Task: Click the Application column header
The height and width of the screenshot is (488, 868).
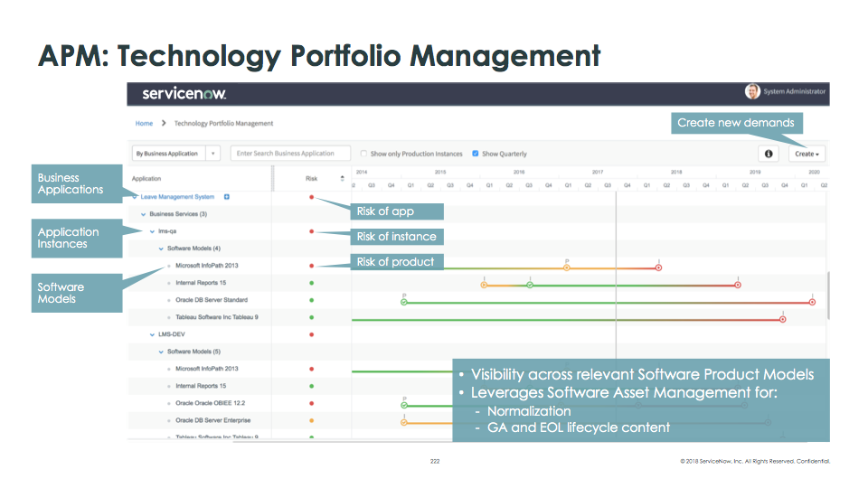Action: pyautogui.click(x=146, y=178)
